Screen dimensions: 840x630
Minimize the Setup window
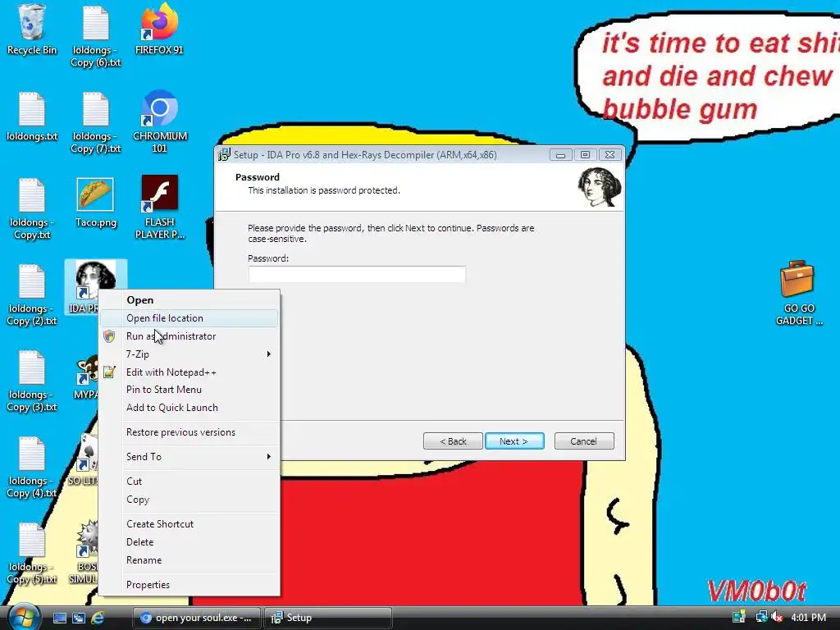point(560,155)
